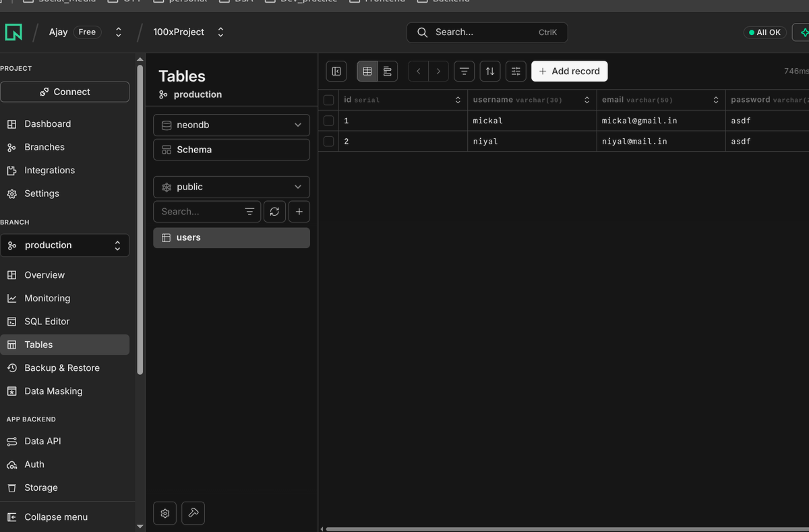Image resolution: width=809 pixels, height=532 pixels.
Task: Click the password column header
Action: tap(767, 100)
